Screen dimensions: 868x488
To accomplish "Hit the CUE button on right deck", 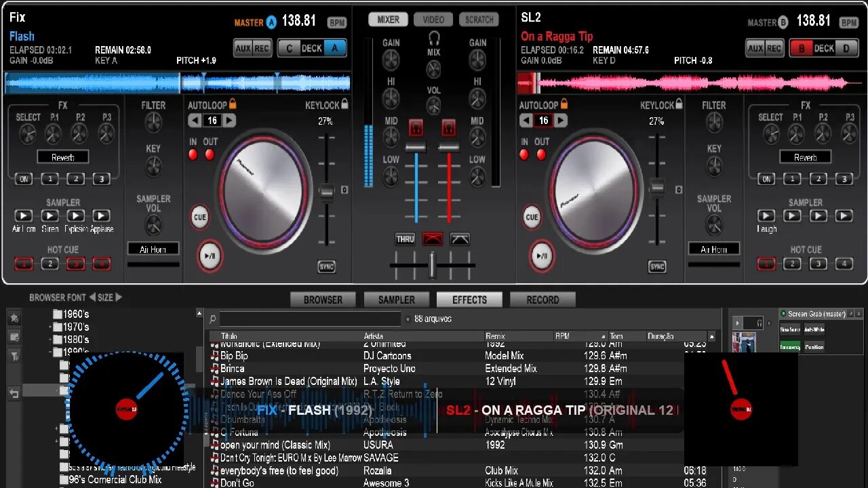I will (532, 217).
